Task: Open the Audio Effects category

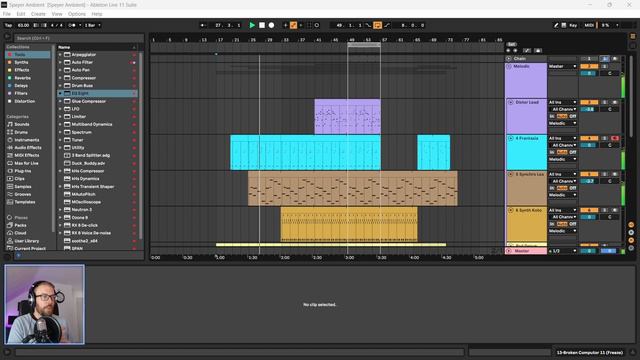Action: [x=28, y=148]
